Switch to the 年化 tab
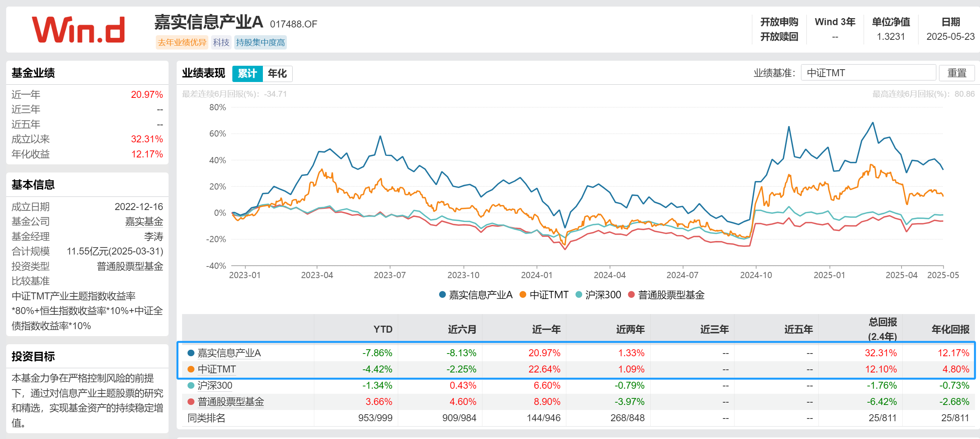The image size is (980, 439). pyautogui.click(x=277, y=73)
